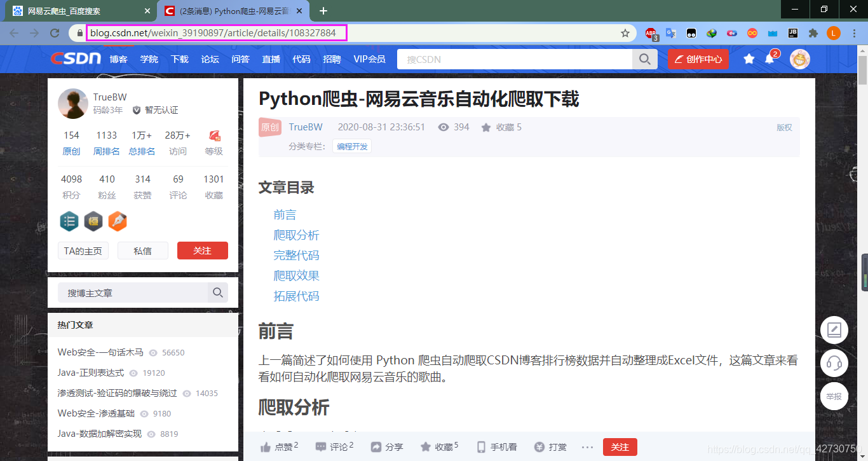Open hot article Web安全-一句话木马
Image resolution: width=868 pixels, height=461 pixels.
tap(100, 352)
